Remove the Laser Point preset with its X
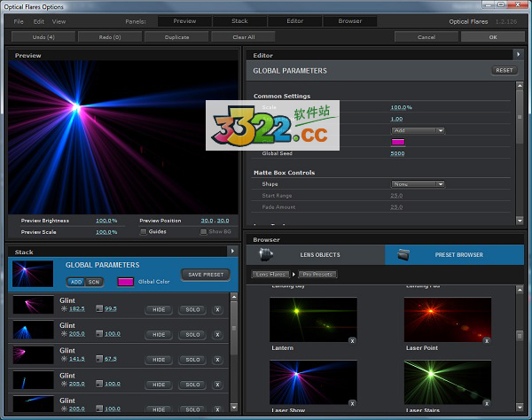Viewport: 532px width, 420px height. 487,340
